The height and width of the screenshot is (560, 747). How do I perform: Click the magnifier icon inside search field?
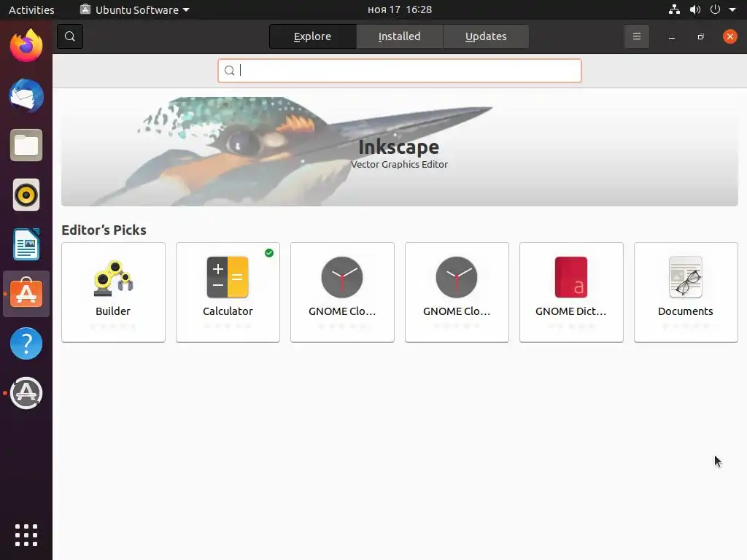229,71
